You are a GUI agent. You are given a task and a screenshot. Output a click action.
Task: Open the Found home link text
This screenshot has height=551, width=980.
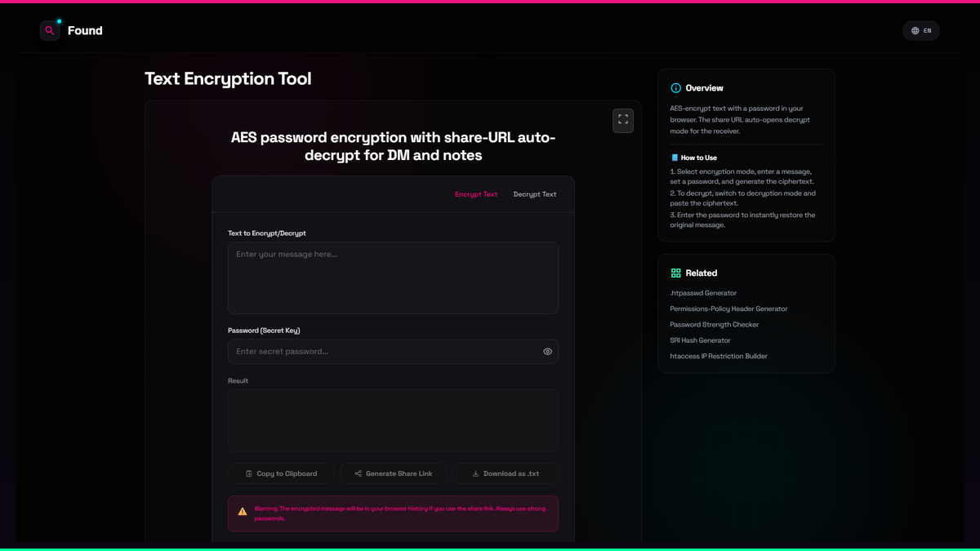pos(85,31)
